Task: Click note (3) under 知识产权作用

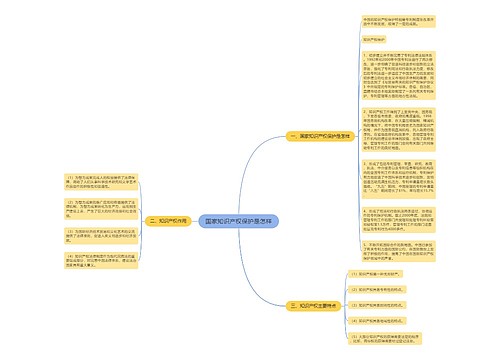Action: pos(101,236)
